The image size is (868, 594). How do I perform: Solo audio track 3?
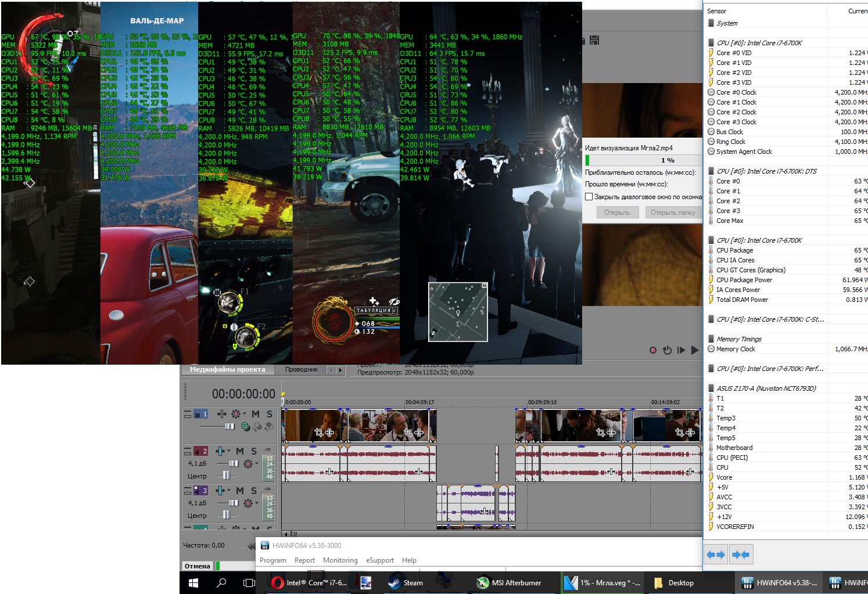(x=254, y=491)
